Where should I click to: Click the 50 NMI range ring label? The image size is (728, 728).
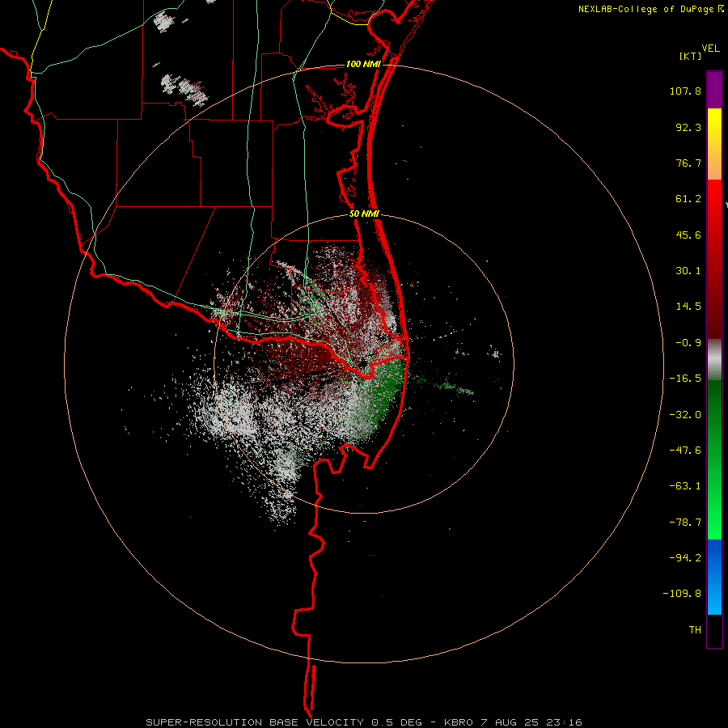[x=364, y=214]
